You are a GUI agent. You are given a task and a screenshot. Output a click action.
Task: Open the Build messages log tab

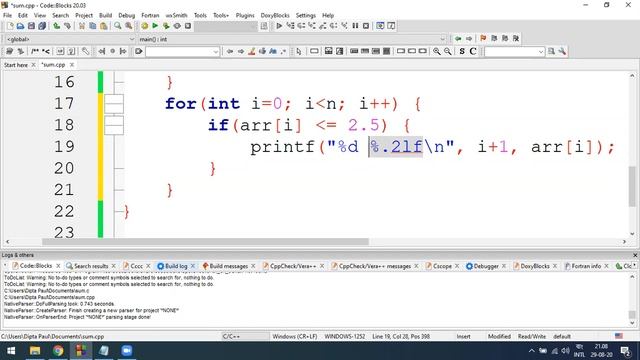(229, 266)
